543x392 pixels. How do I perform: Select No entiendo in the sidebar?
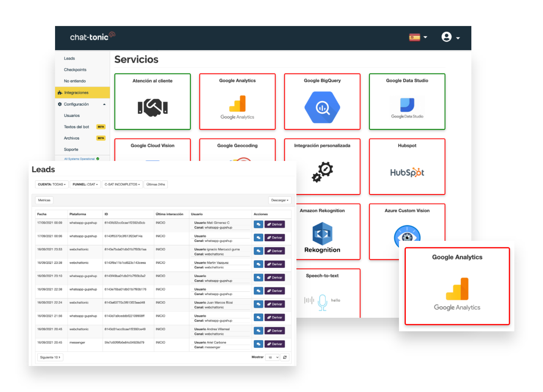click(75, 81)
